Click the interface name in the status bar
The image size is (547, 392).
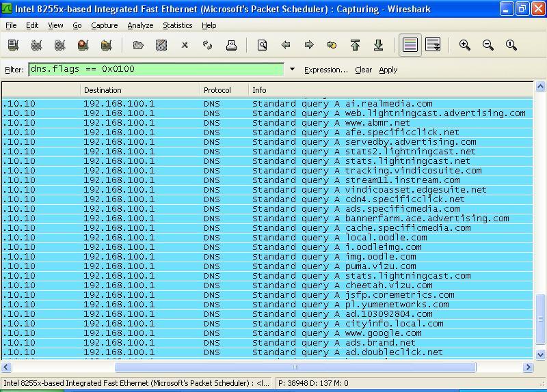136,383
